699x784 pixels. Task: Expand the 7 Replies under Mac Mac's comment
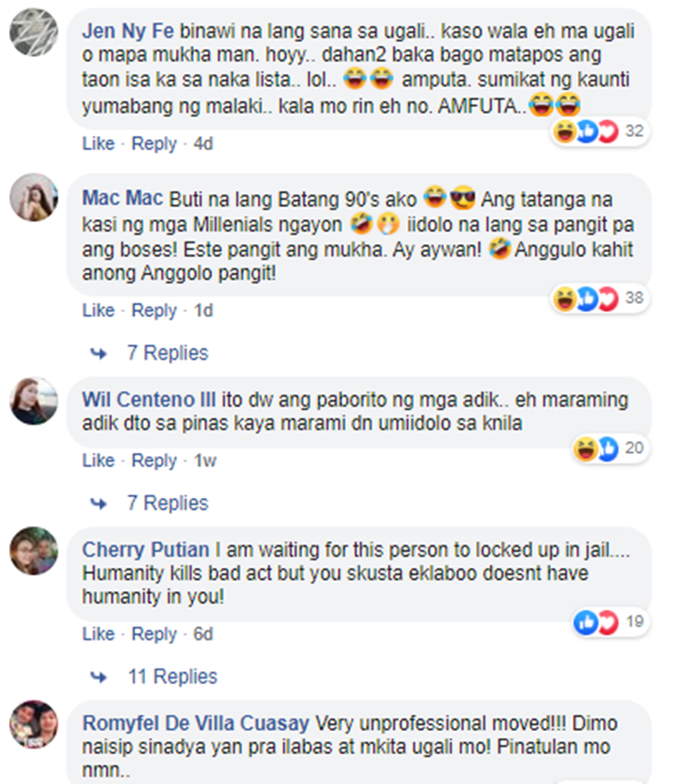click(168, 353)
